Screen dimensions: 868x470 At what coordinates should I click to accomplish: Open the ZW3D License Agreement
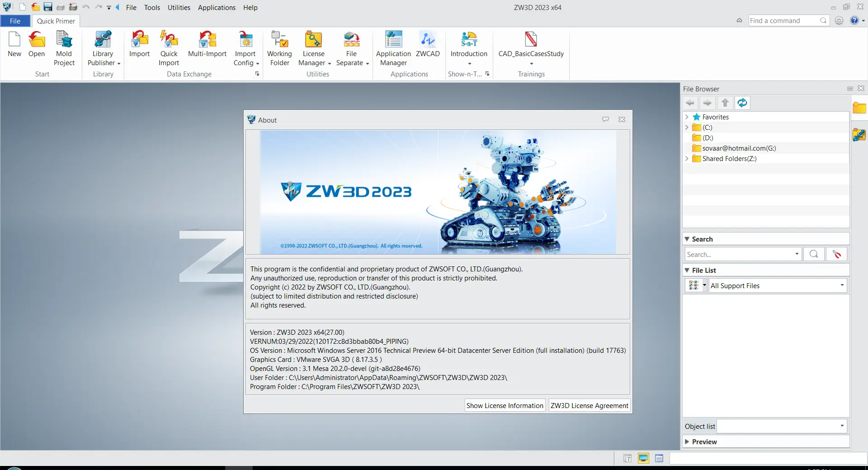590,405
